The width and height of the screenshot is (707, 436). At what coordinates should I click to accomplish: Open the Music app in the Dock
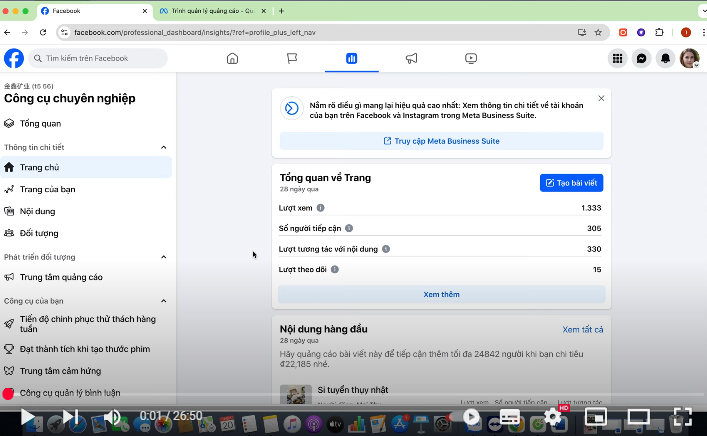pyautogui.click(x=292, y=424)
